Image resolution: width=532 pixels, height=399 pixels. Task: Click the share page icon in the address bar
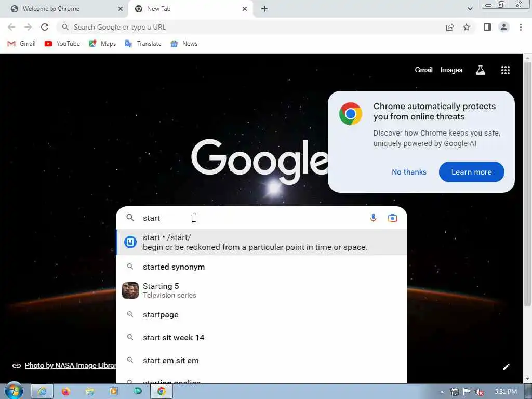coord(450,27)
